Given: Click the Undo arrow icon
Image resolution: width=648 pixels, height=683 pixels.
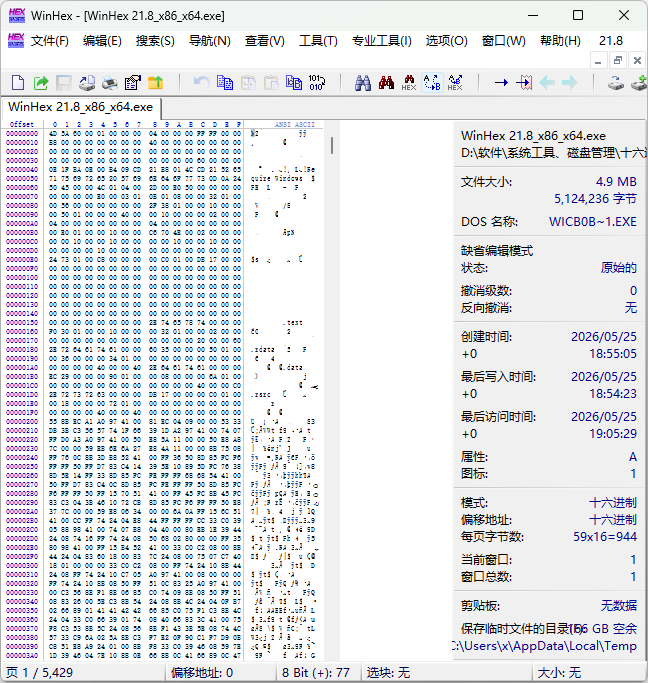Looking at the screenshot, I should tap(202, 82).
